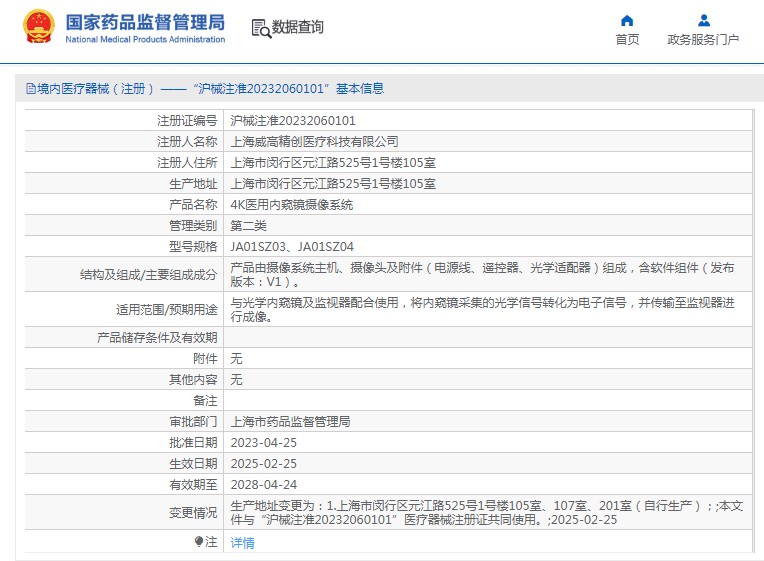
Task: Click the 数据查询 heading text
Action: (298, 27)
